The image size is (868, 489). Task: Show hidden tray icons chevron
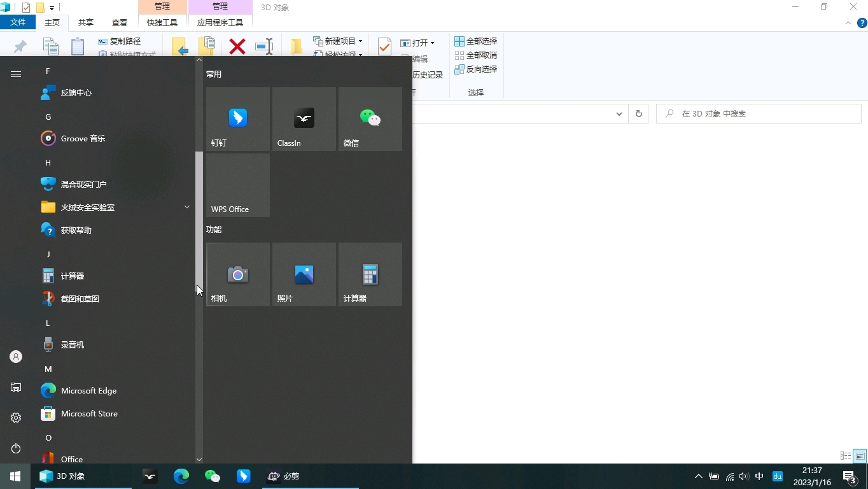pos(698,476)
